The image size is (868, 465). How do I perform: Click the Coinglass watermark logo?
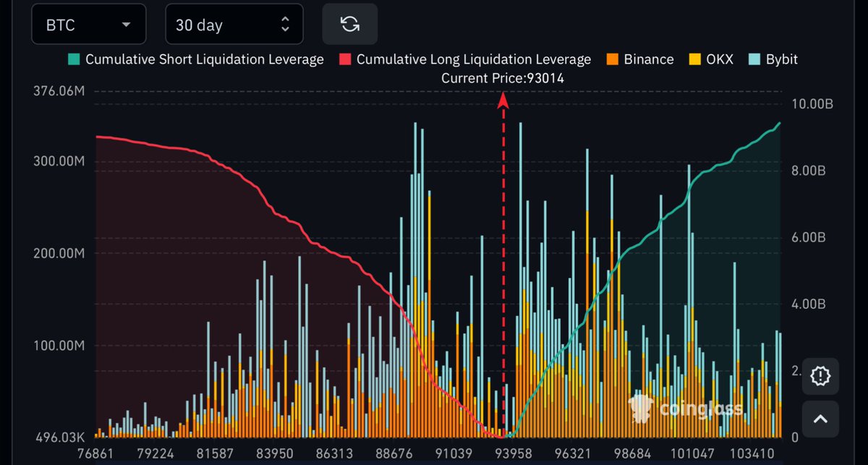641,409
